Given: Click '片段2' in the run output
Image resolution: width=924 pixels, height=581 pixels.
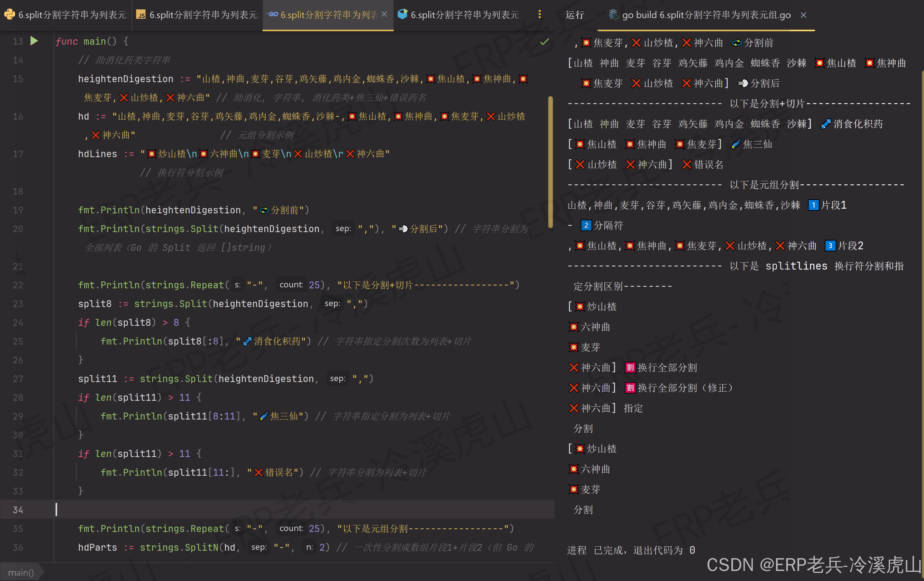Looking at the screenshot, I should click(850, 246).
